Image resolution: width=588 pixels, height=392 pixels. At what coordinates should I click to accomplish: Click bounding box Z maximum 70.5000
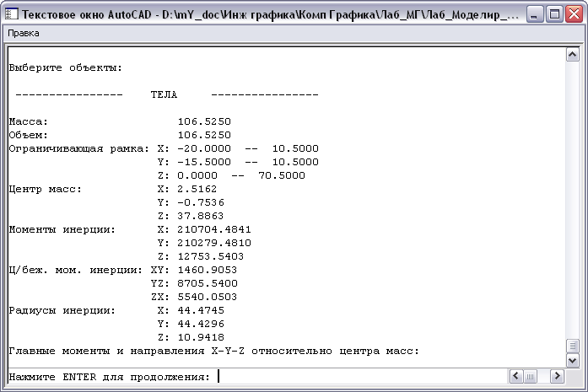(282, 175)
